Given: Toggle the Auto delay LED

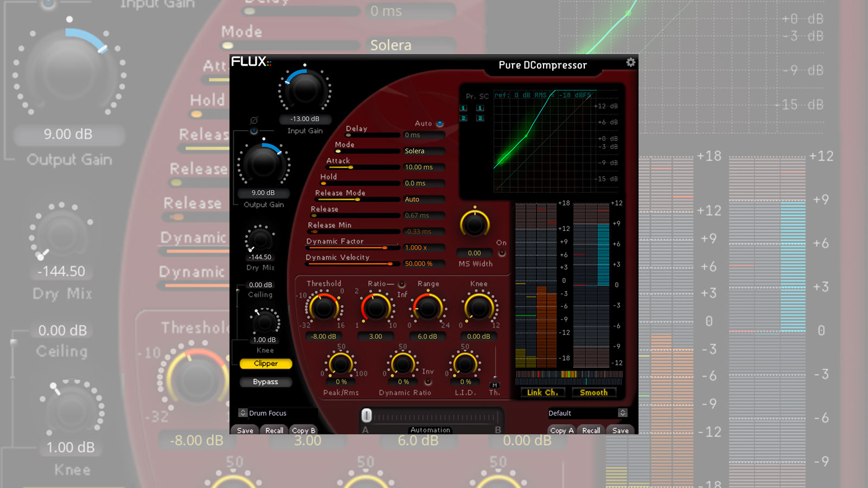Looking at the screenshot, I should pos(439,124).
